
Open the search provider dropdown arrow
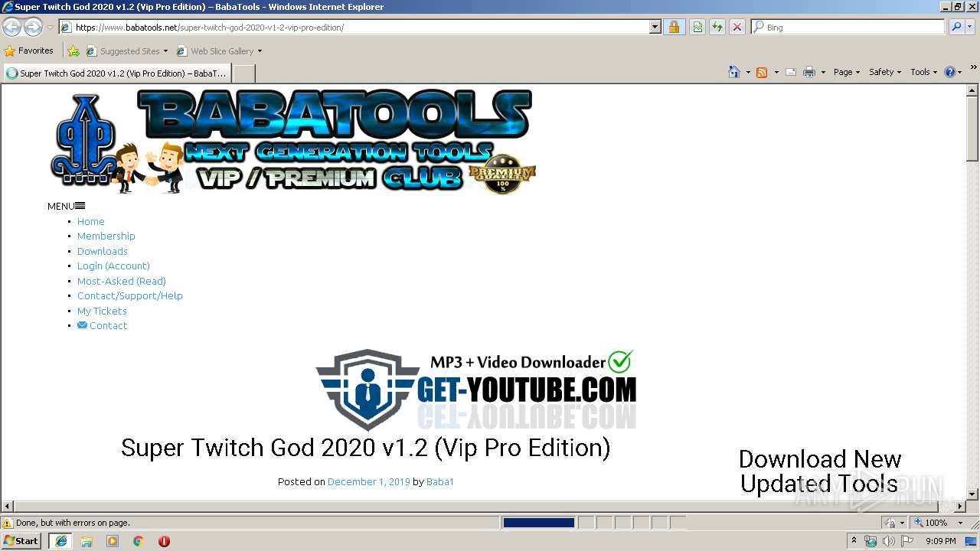[x=970, y=28]
